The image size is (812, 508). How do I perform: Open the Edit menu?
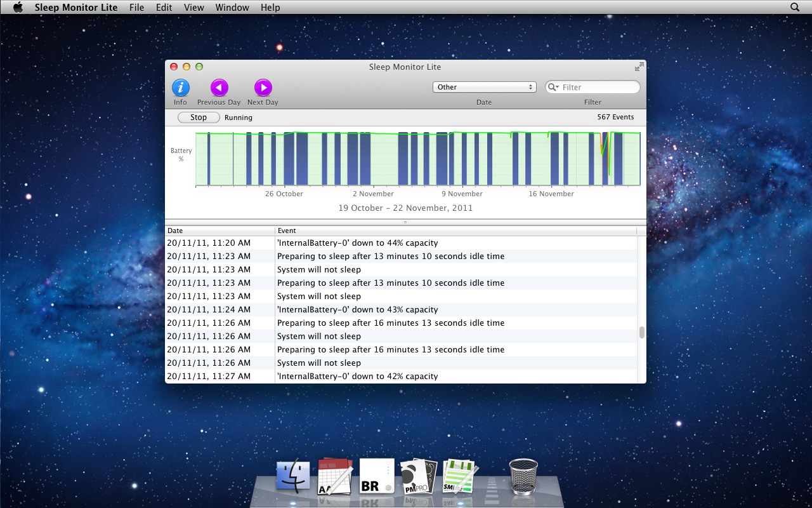[164, 7]
